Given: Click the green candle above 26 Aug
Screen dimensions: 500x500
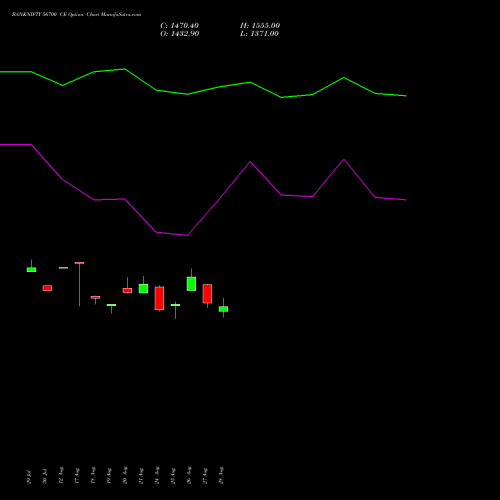Looking at the screenshot, I should click(x=191, y=284).
